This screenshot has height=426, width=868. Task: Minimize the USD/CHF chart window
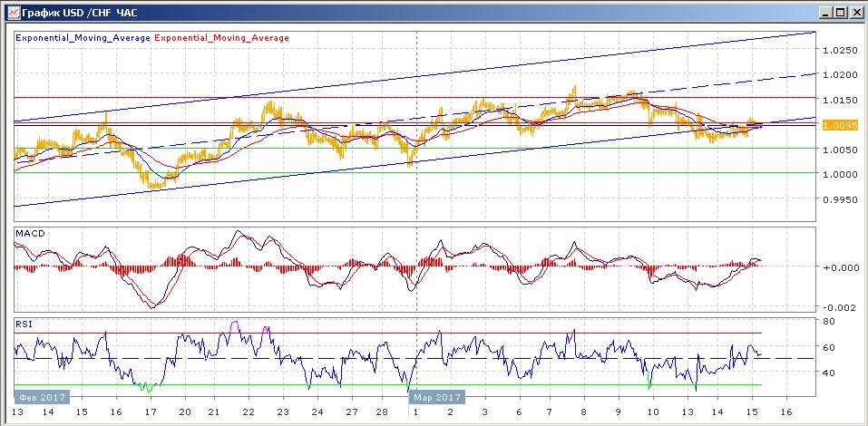tap(825, 12)
